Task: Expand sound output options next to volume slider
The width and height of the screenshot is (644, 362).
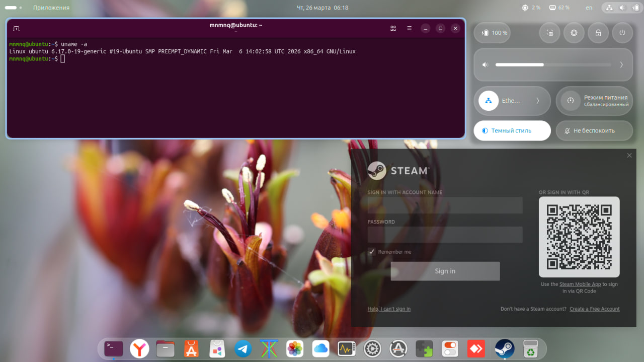Action: [621, 64]
